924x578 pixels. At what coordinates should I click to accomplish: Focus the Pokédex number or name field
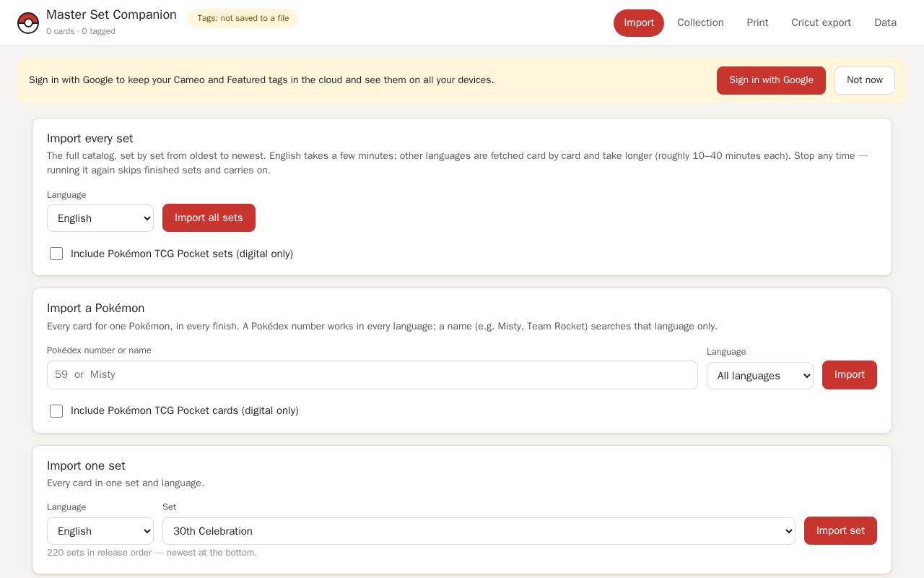click(x=372, y=375)
